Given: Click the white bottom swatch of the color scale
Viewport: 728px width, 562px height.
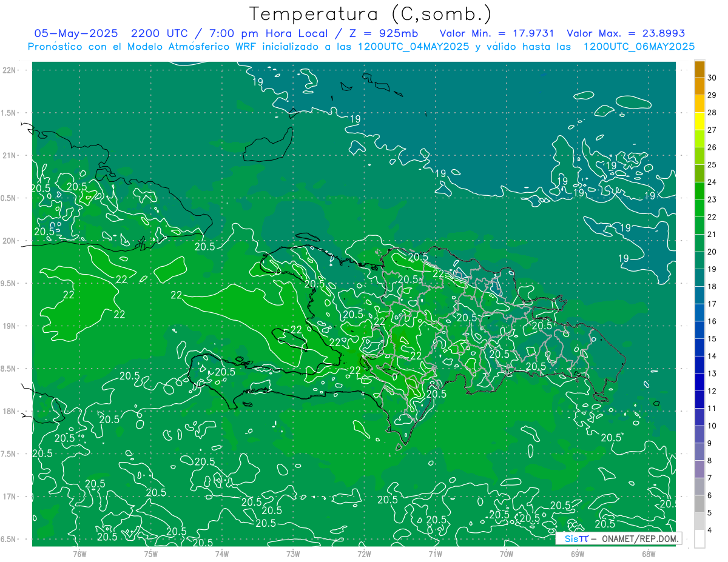Looking at the screenshot, I should 699,539.
